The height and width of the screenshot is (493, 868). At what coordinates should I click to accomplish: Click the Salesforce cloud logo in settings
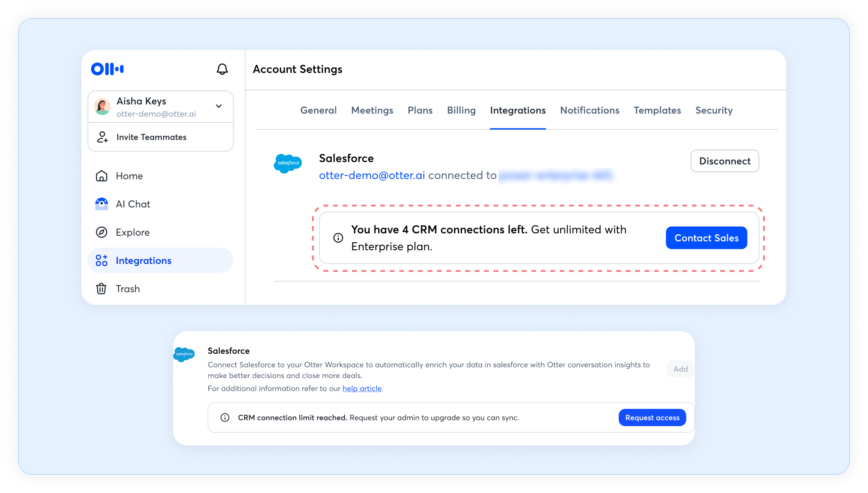(288, 163)
